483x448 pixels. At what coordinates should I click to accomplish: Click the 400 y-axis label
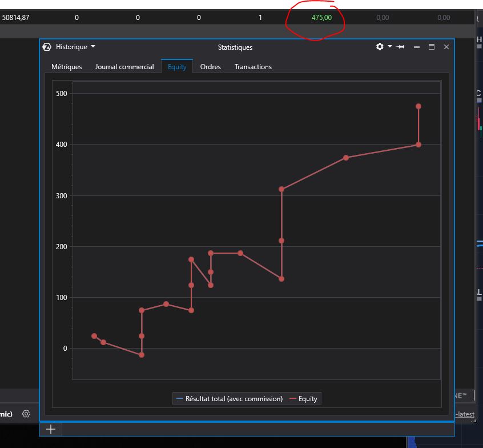61,145
